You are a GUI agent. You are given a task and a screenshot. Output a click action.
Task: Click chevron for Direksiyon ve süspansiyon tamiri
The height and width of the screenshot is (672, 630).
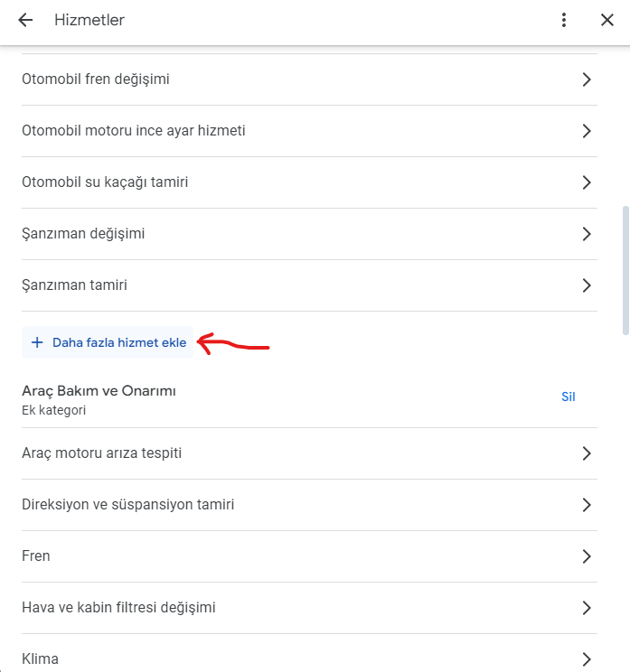587,504
